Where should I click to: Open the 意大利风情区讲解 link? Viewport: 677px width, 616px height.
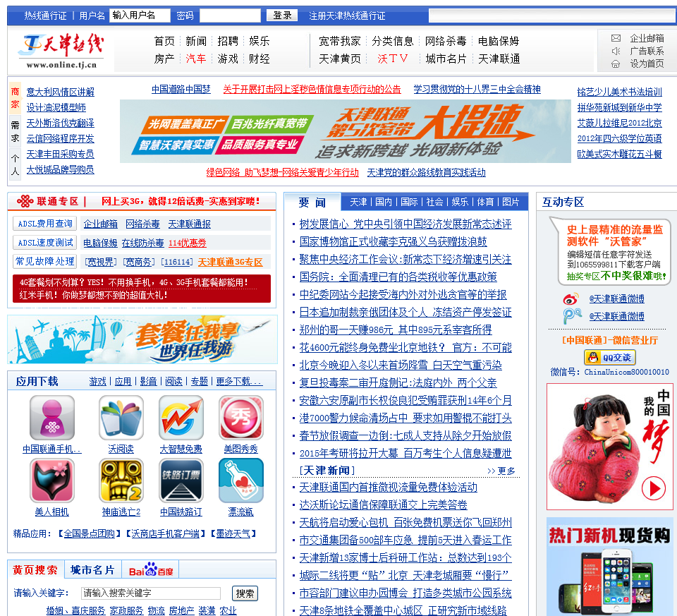coord(61,92)
